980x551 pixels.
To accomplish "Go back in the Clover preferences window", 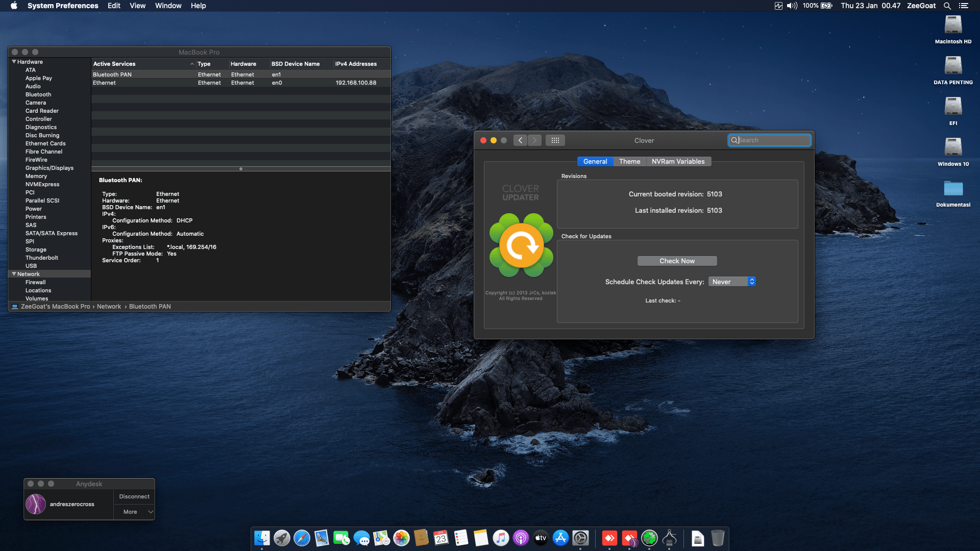I will pos(520,140).
